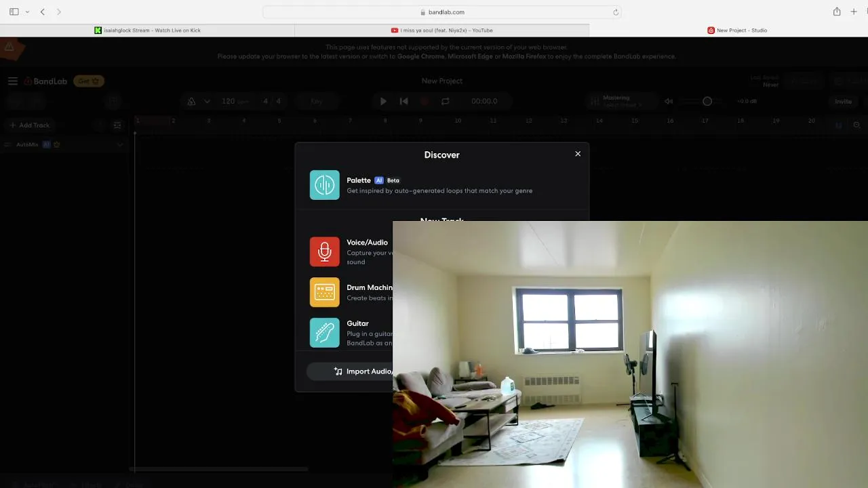
Task: Close the Discover dialog
Action: click(578, 154)
